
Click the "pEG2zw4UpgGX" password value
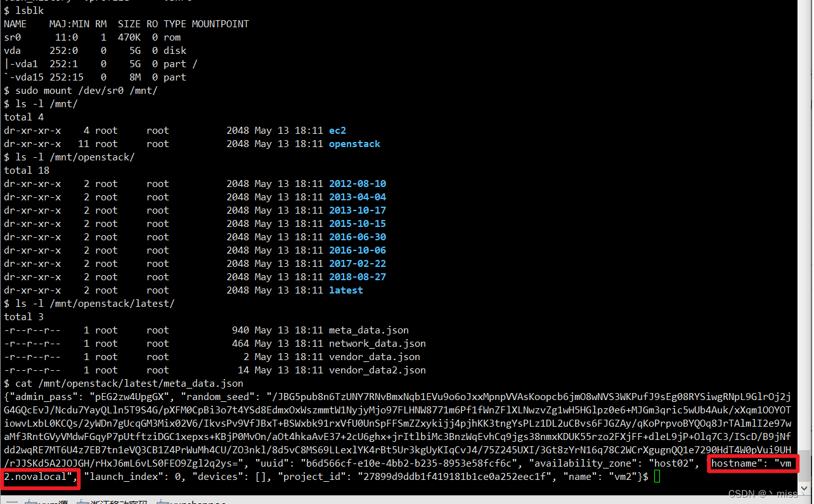[x=129, y=397]
